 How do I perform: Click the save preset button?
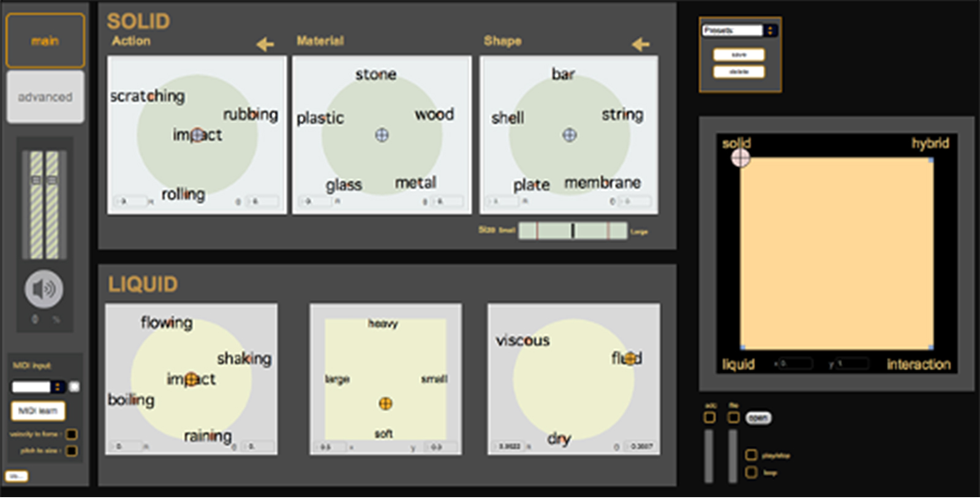[x=739, y=54]
